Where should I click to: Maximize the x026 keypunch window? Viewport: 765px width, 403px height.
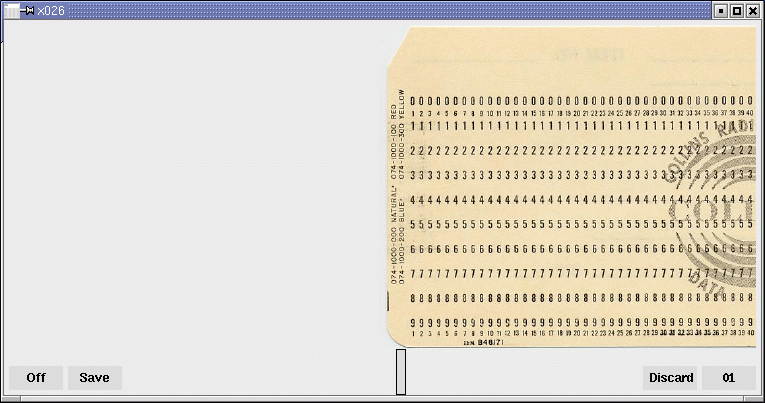point(737,10)
